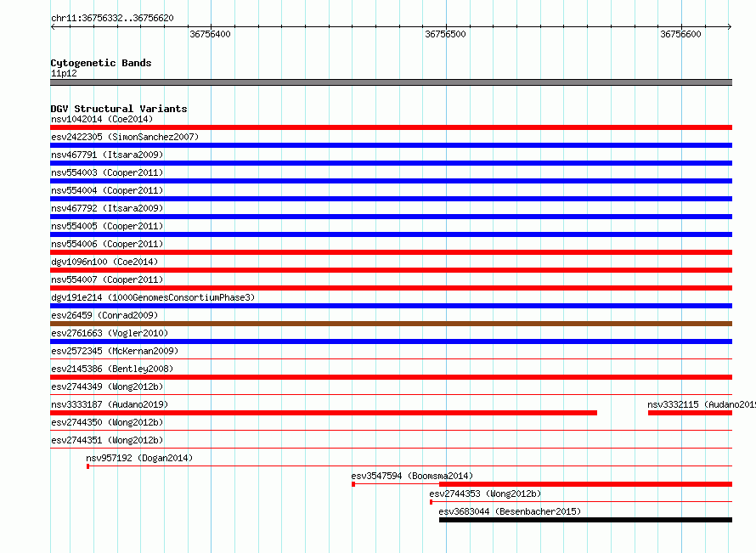
Task: Click the short red bar of nsv3332115
Action: click(x=690, y=413)
